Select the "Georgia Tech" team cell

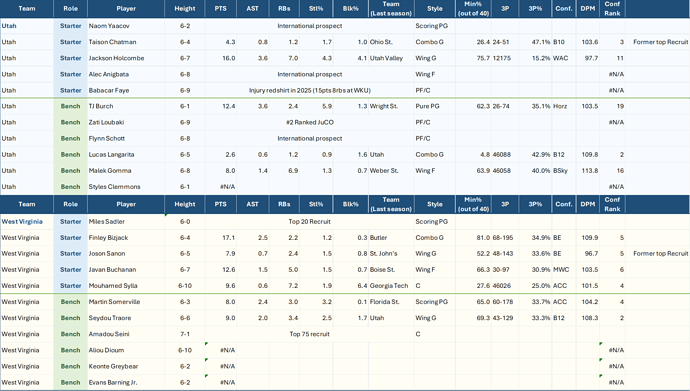[x=391, y=286]
